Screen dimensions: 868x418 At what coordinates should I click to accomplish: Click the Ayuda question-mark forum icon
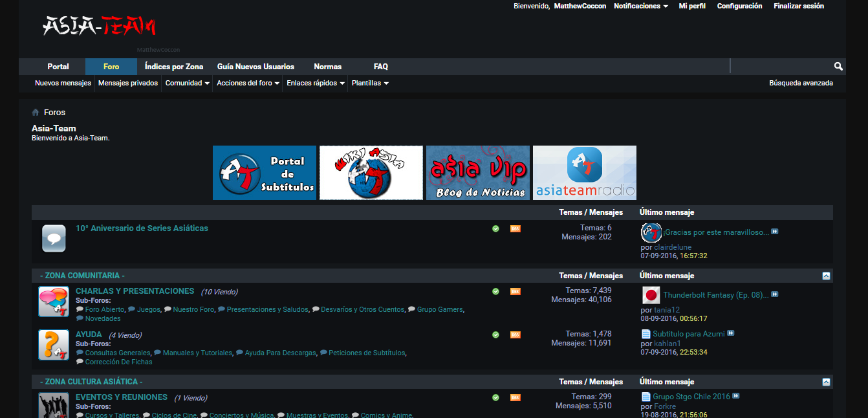click(x=54, y=345)
